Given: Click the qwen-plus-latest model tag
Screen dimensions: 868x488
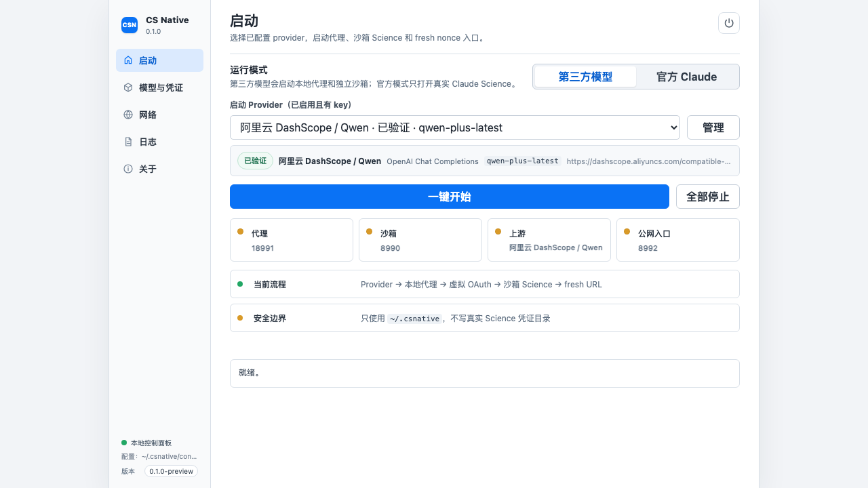Looking at the screenshot, I should 523,161.
